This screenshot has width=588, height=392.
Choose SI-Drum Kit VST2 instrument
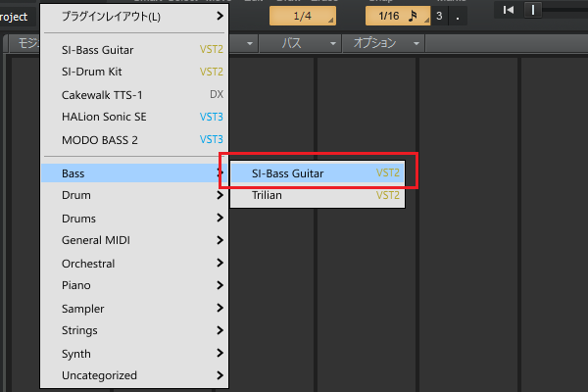tap(134, 72)
